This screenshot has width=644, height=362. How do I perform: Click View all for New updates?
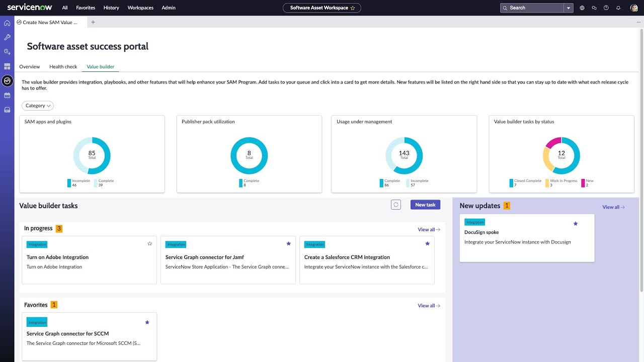[x=613, y=207]
